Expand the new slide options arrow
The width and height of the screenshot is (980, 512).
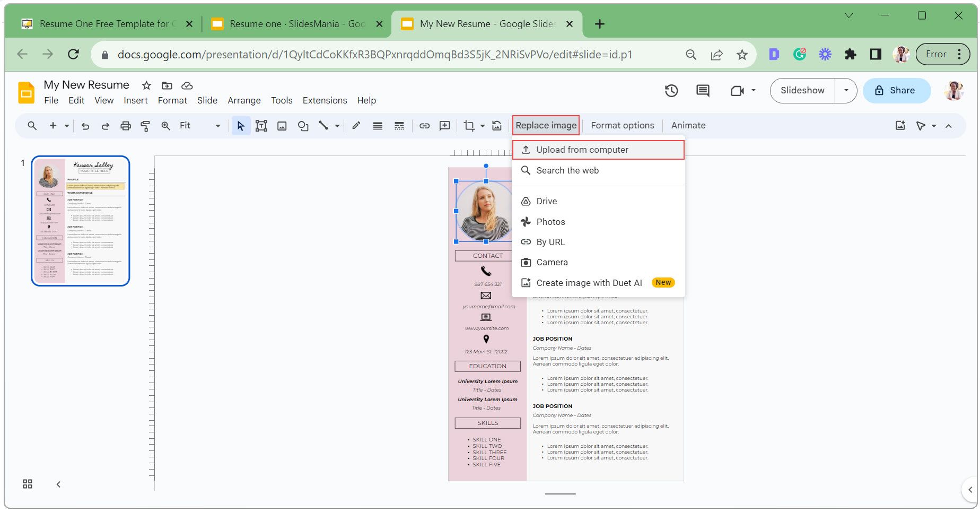tap(67, 126)
